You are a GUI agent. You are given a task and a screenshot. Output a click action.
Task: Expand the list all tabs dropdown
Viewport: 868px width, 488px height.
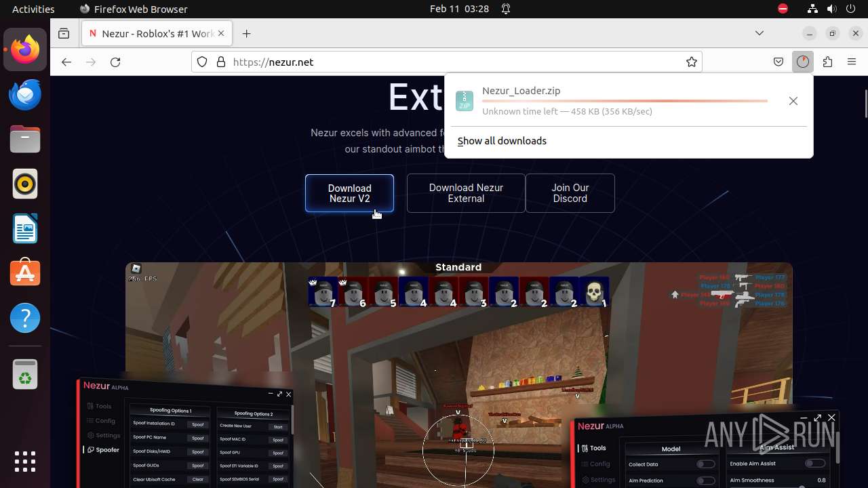[x=759, y=33]
